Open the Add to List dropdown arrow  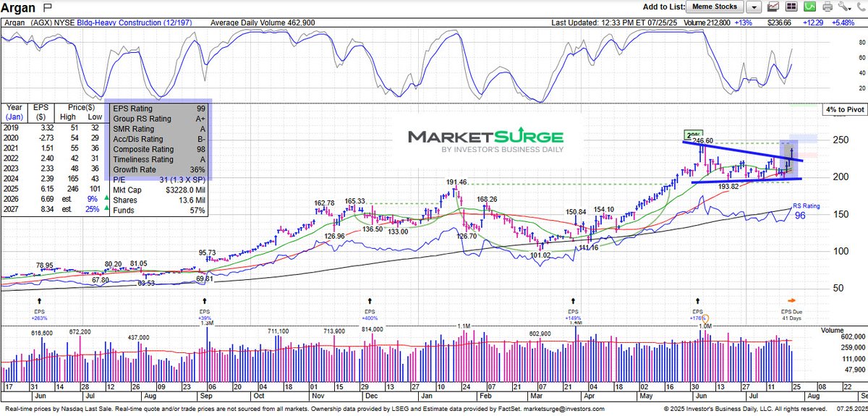(754, 7)
